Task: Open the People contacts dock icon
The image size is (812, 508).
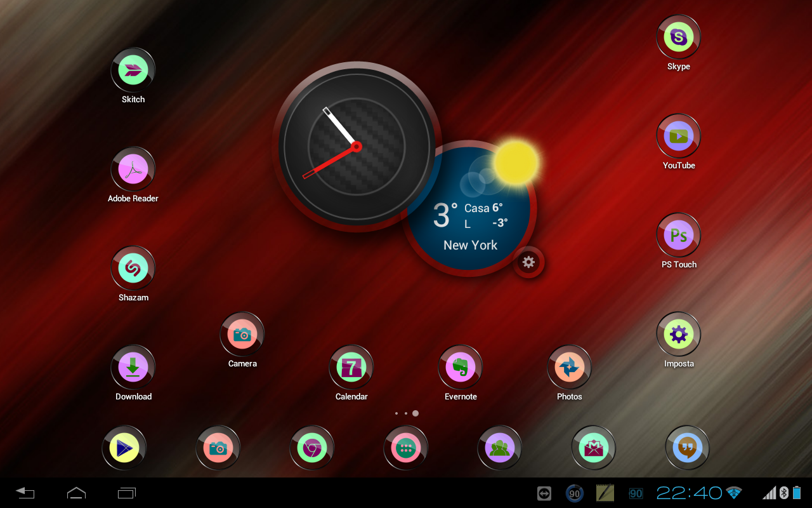Action: [x=500, y=448]
